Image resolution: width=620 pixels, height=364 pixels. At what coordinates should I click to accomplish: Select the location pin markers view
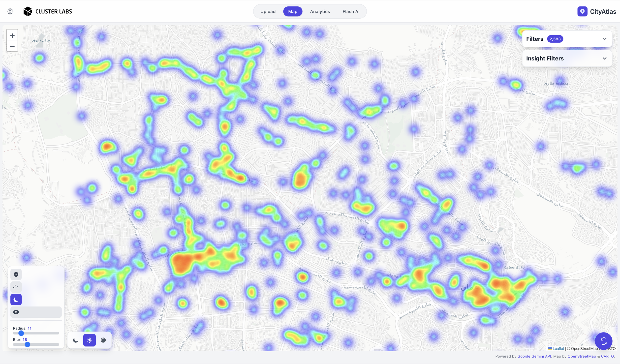coord(16,274)
